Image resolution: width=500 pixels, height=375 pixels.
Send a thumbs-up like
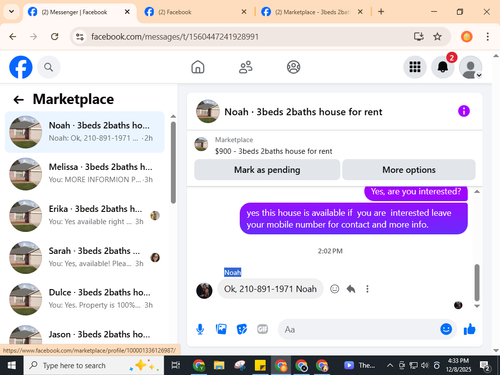(469, 329)
